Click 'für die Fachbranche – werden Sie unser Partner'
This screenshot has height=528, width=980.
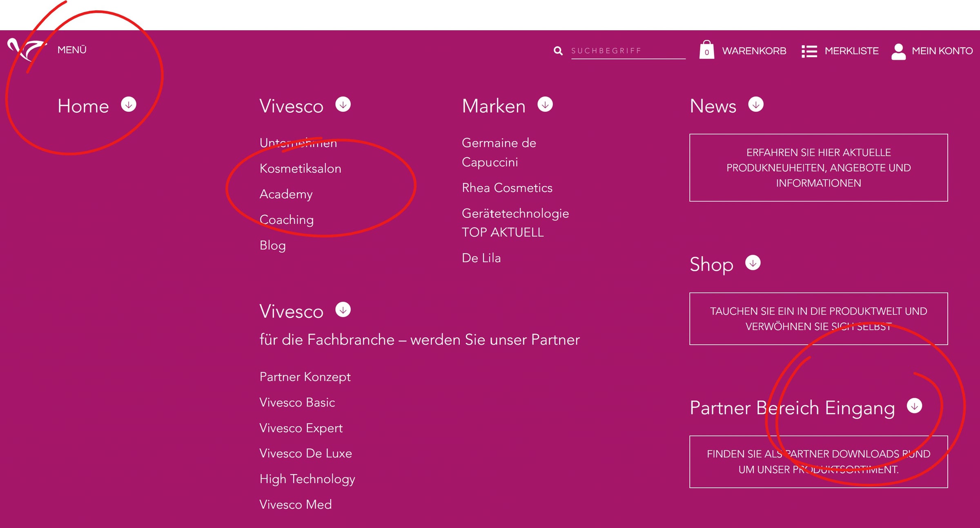click(419, 340)
